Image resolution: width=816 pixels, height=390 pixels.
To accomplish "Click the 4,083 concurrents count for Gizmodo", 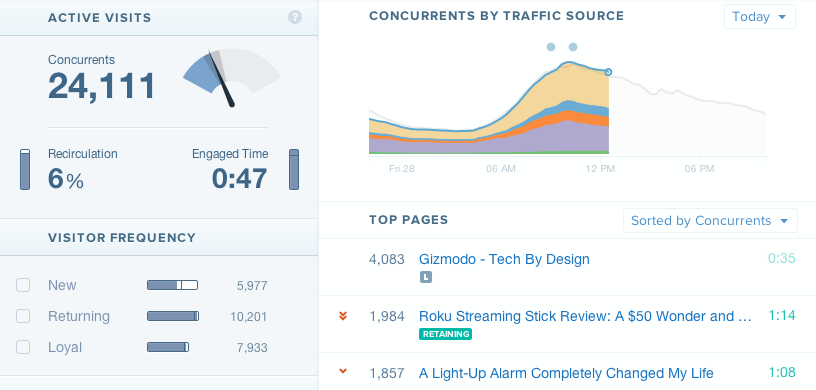I will click(x=387, y=259).
